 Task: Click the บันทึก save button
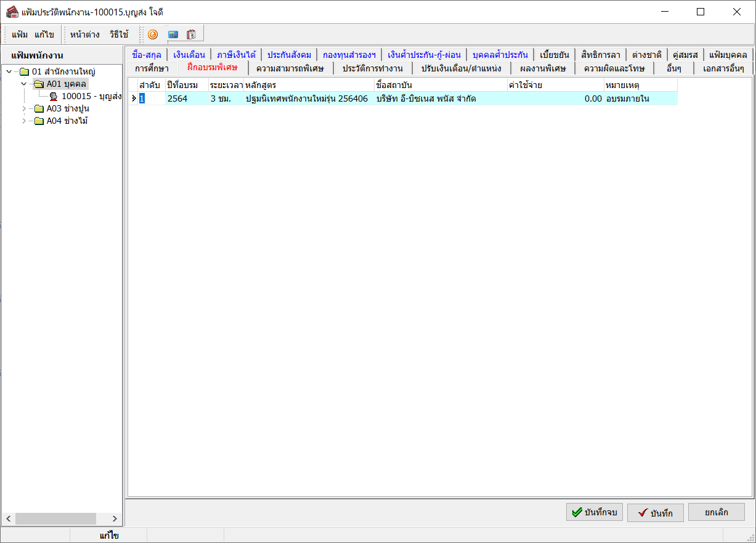[656, 513]
